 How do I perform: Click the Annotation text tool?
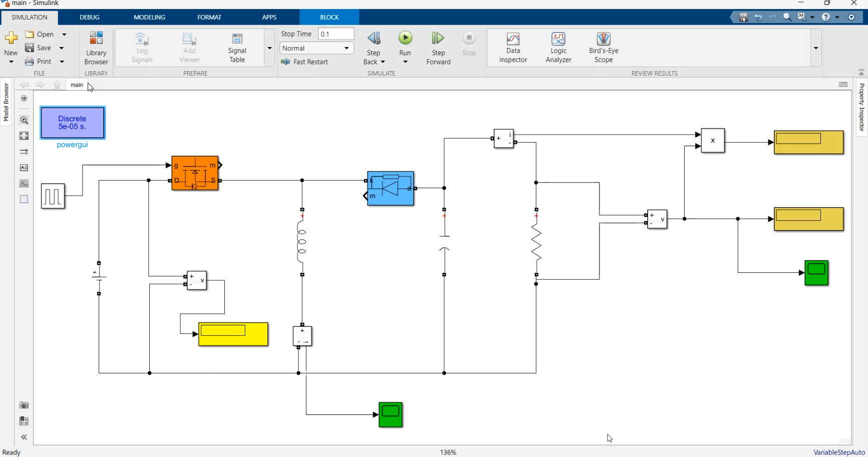pos(24,168)
